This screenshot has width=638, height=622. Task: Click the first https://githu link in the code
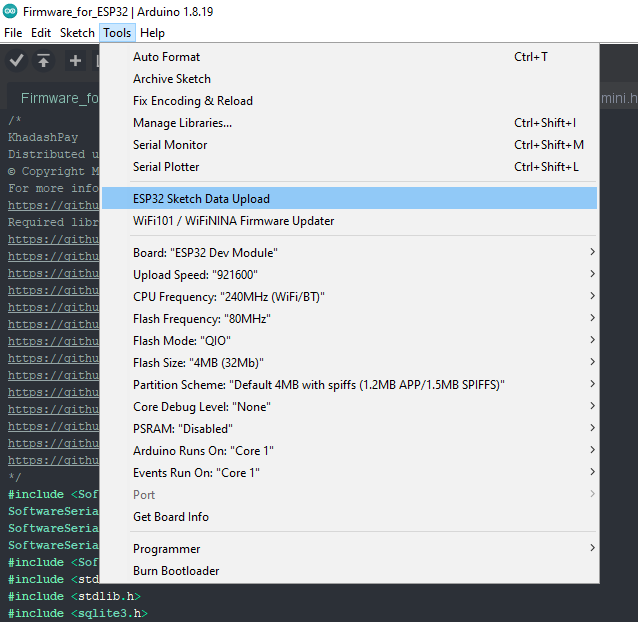(x=53, y=205)
